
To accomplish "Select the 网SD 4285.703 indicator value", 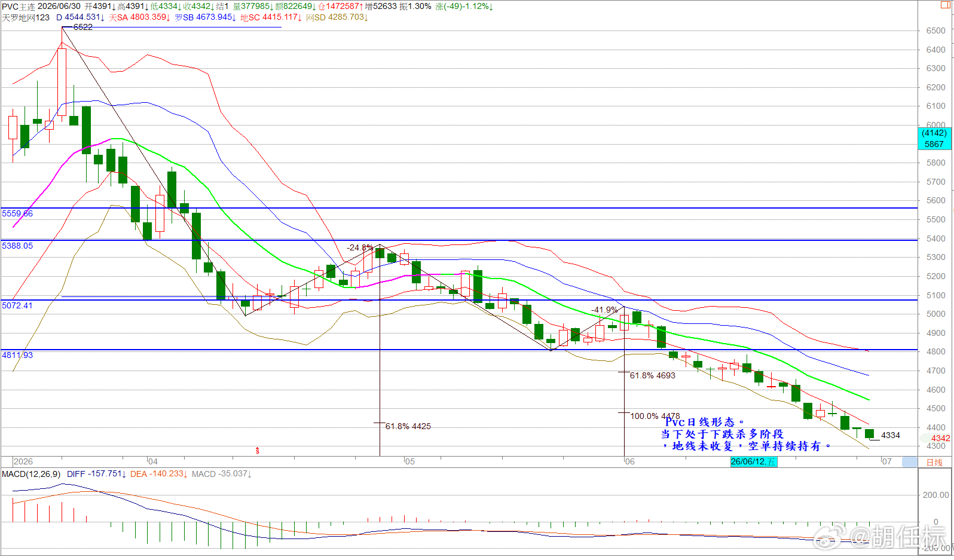I will 337,17.
